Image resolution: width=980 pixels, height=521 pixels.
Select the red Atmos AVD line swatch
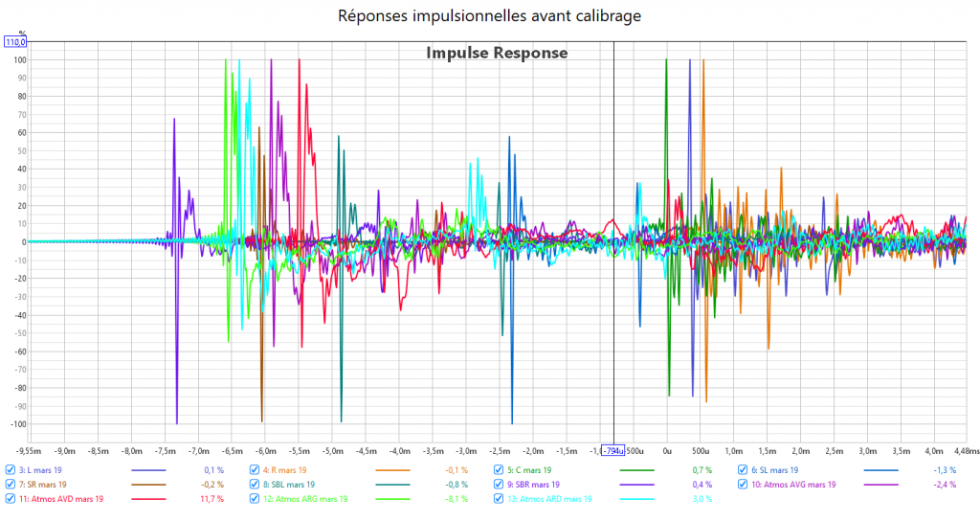[x=148, y=499]
